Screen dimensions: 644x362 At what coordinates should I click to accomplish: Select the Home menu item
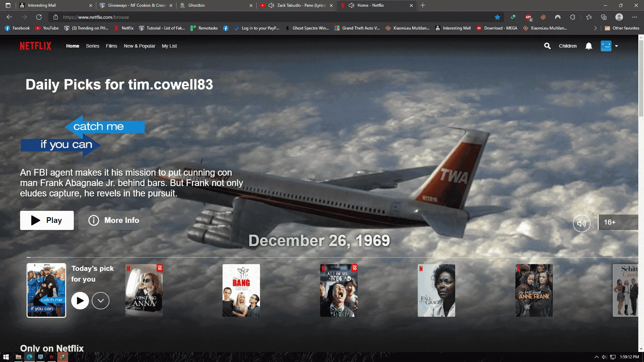tap(73, 46)
